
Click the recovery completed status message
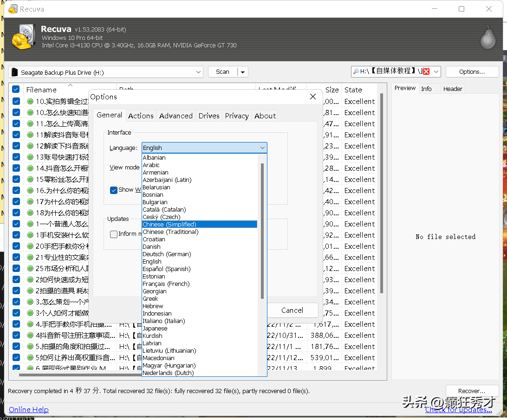click(x=159, y=391)
